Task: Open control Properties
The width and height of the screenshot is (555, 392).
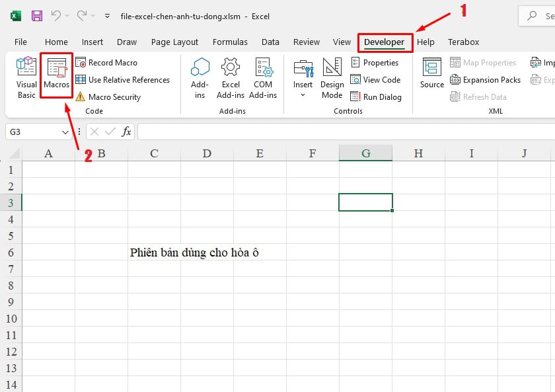Action: point(375,63)
